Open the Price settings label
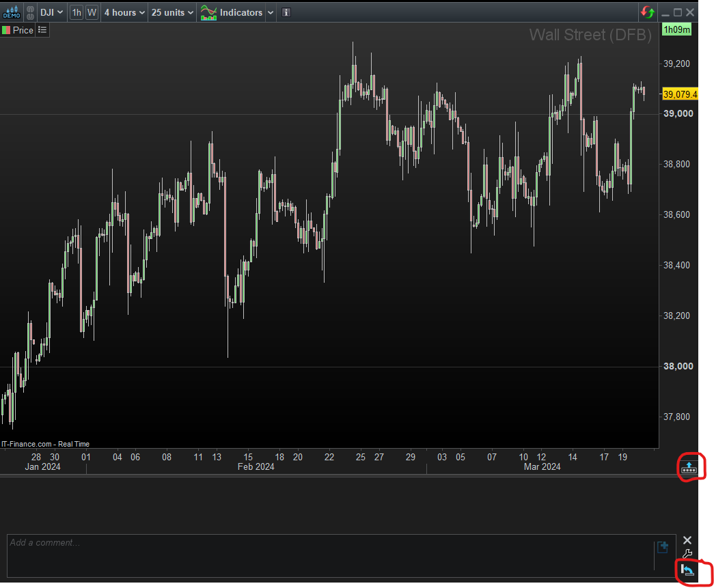The image size is (714, 588). coord(18,30)
